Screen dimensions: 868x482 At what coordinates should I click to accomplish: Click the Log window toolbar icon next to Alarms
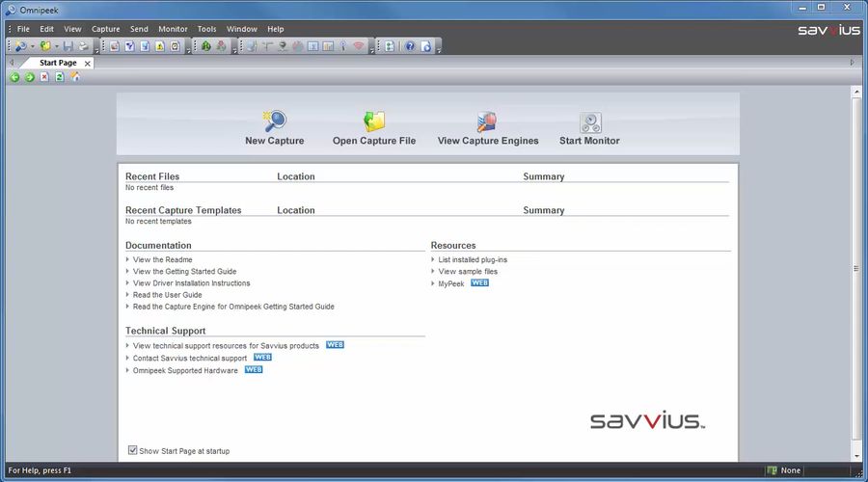click(x=175, y=46)
